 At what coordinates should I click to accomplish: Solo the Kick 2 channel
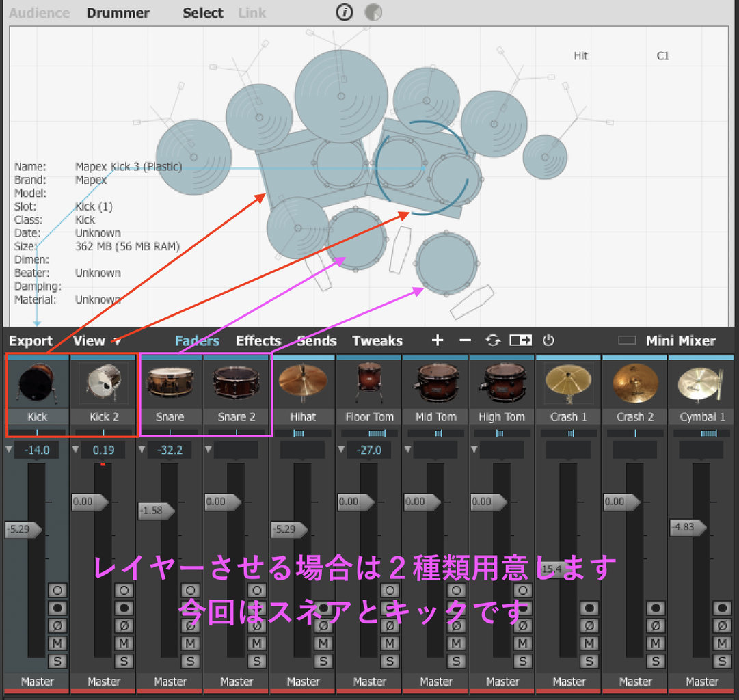point(124,661)
